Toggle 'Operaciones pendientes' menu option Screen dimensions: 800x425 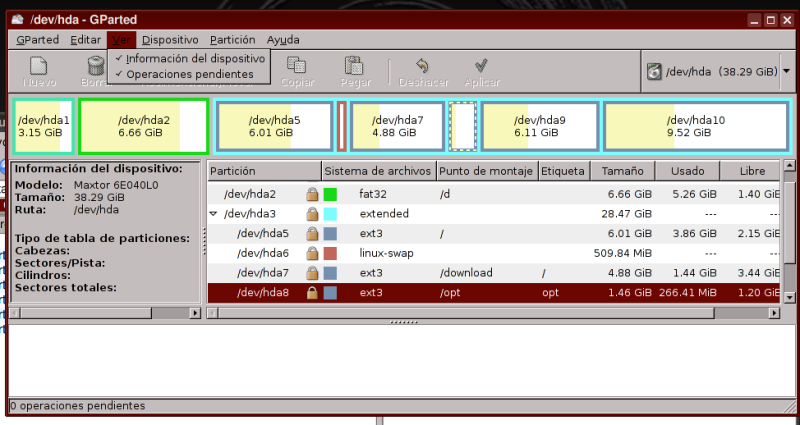coord(189,74)
